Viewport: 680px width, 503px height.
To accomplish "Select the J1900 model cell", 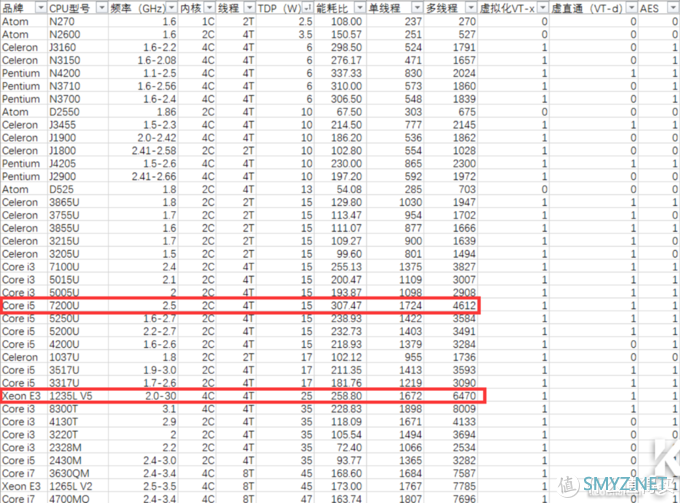I will tap(78, 138).
